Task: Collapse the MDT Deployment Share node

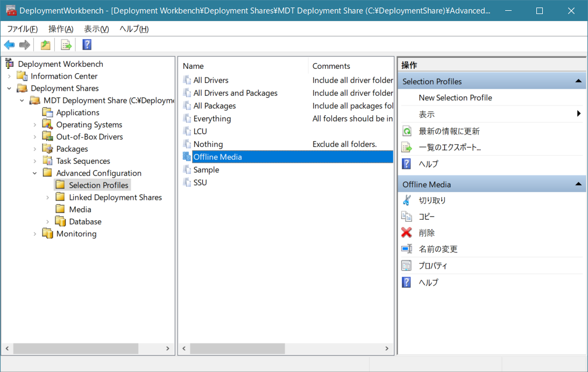Action: pos(22,100)
